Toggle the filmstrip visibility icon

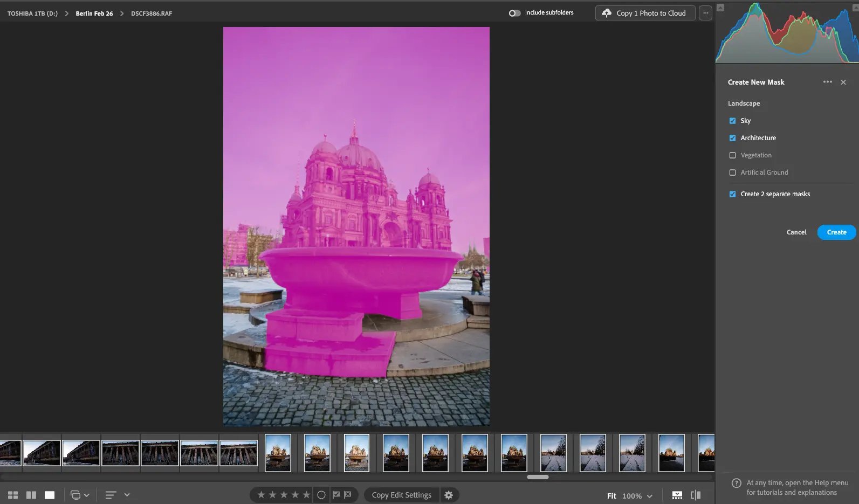[x=677, y=495]
